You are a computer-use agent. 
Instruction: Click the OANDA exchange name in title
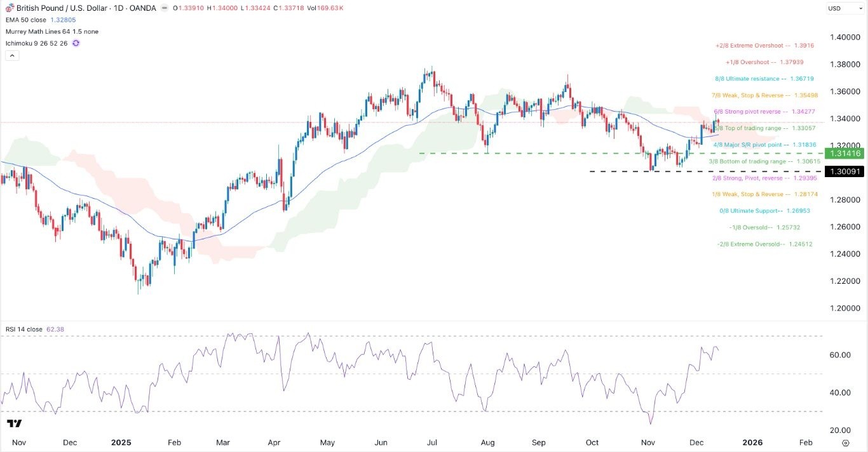pyautogui.click(x=144, y=9)
